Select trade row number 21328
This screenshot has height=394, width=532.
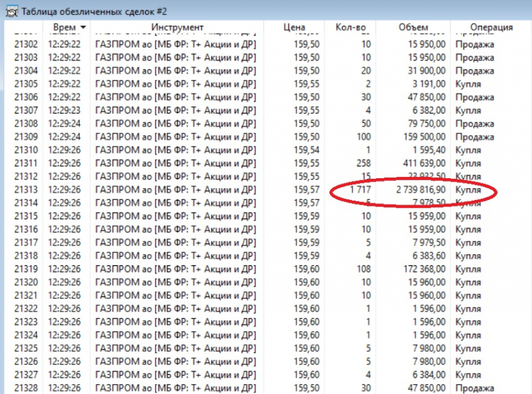coord(26,388)
